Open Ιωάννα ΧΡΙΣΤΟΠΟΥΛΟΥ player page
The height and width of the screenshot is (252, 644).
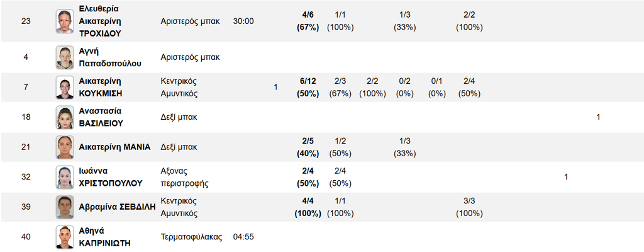coord(111,177)
